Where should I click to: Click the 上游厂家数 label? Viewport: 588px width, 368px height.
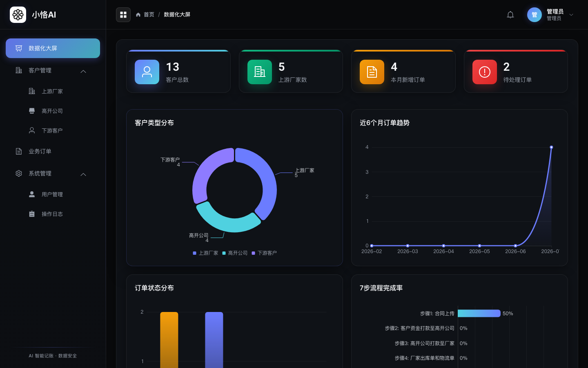[293, 80]
